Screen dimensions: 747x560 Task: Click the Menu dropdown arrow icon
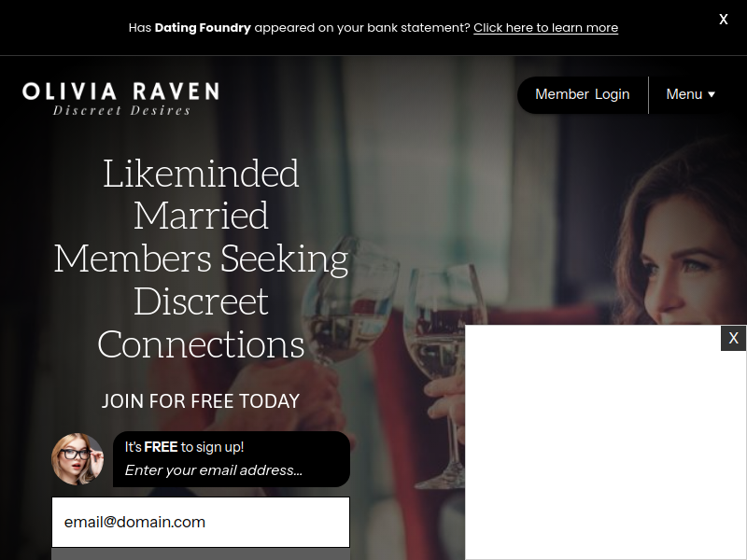coord(712,95)
